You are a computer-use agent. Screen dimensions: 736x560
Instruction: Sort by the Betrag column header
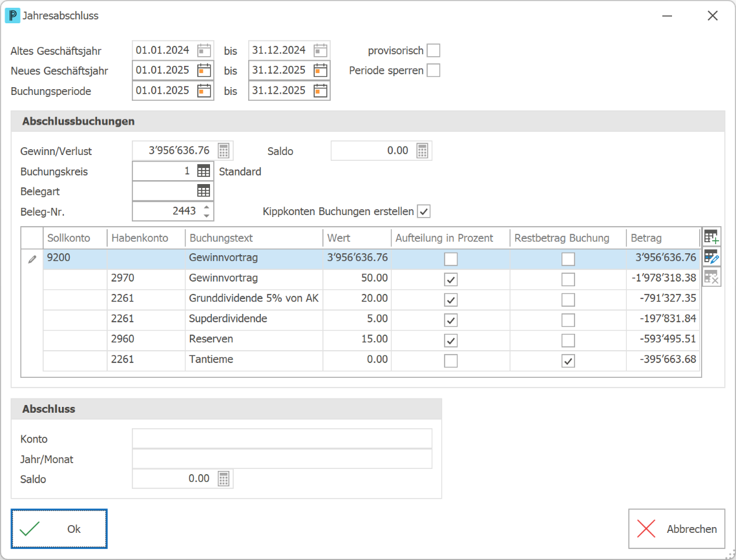tap(663, 238)
